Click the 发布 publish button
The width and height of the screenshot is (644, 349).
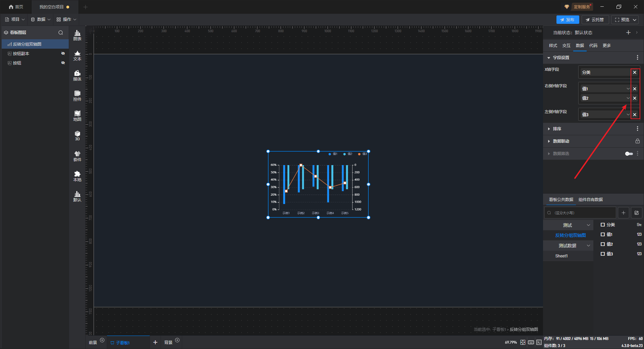coord(568,20)
